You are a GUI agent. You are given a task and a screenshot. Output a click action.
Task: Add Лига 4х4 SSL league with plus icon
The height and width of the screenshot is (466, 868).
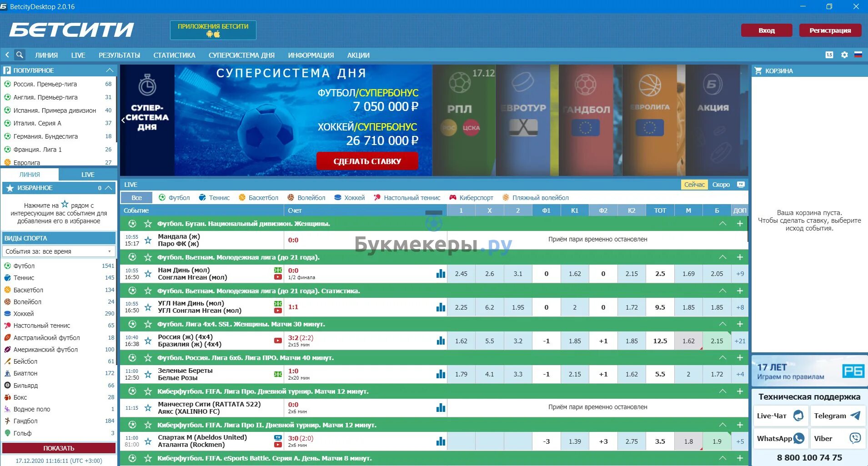[740, 324]
